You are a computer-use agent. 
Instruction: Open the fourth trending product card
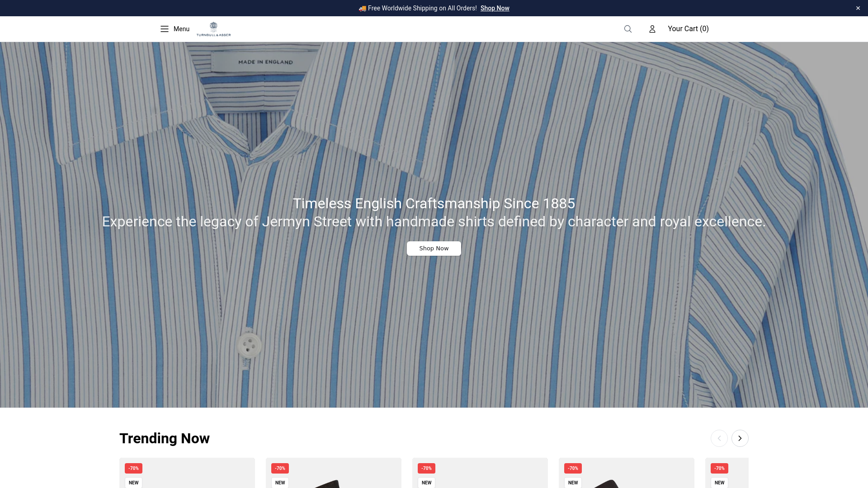pyautogui.click(x=627, y=474)
